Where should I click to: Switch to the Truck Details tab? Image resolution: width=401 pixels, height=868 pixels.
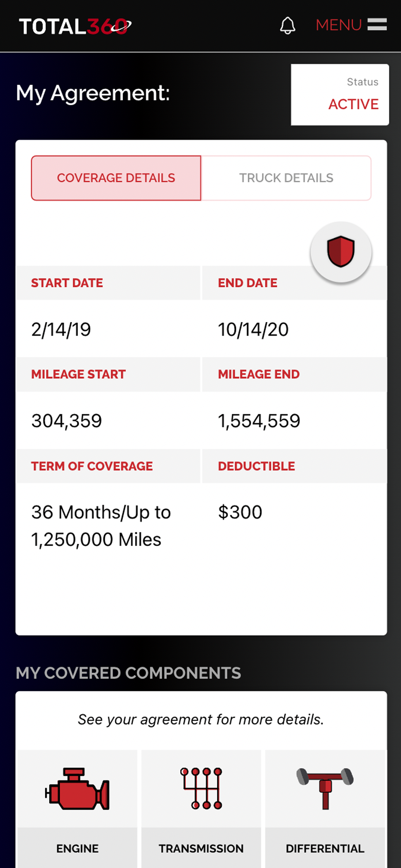point(286,178)
